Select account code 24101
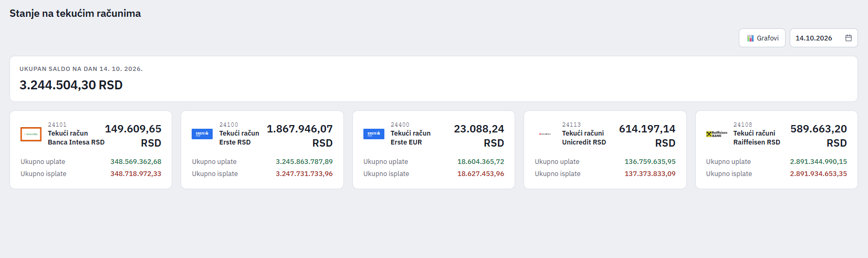868x258 pixels. coord(57,125)
